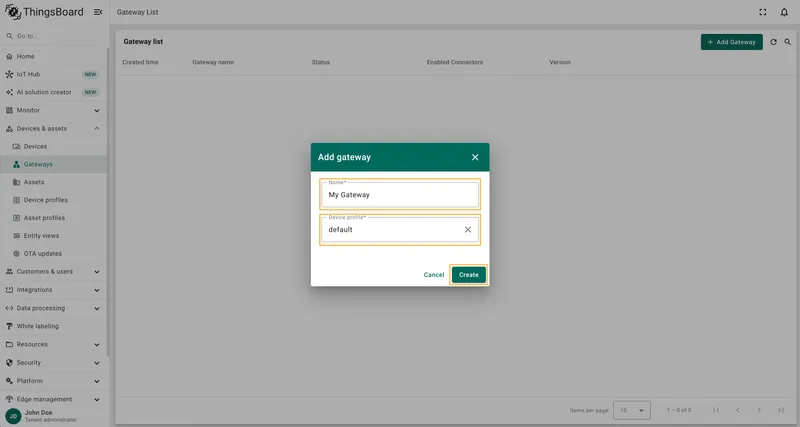The image size is (800, 427).
Task: Open Items per page dropdown
Action: point(632,410)
